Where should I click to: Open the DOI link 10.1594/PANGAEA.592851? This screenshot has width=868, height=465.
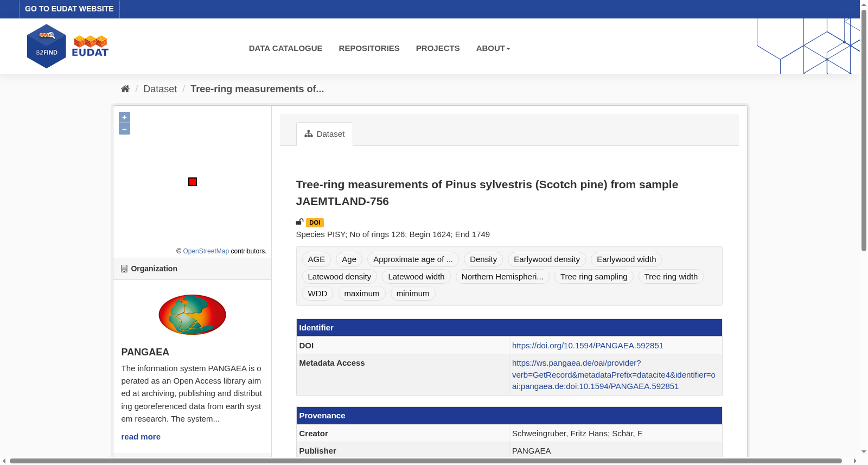pyautogui.click(x=588, y=346)
